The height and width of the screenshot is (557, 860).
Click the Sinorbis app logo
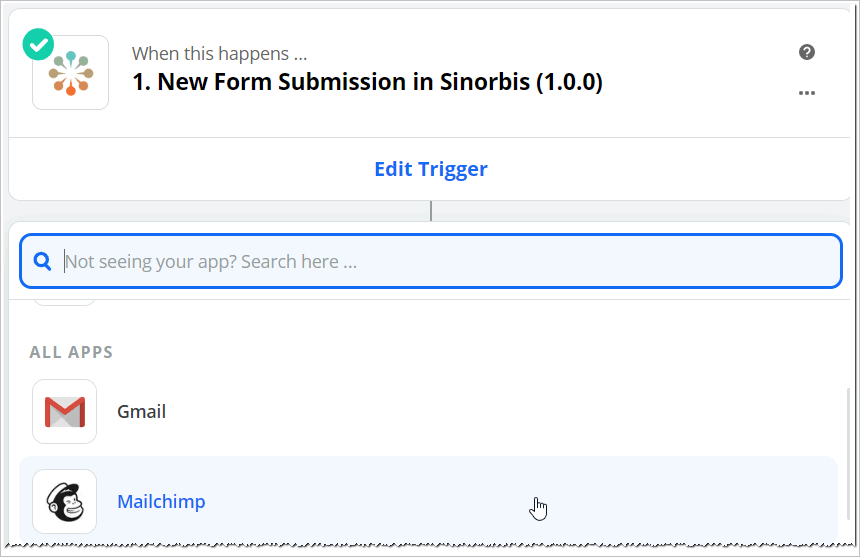coord(70,73)
